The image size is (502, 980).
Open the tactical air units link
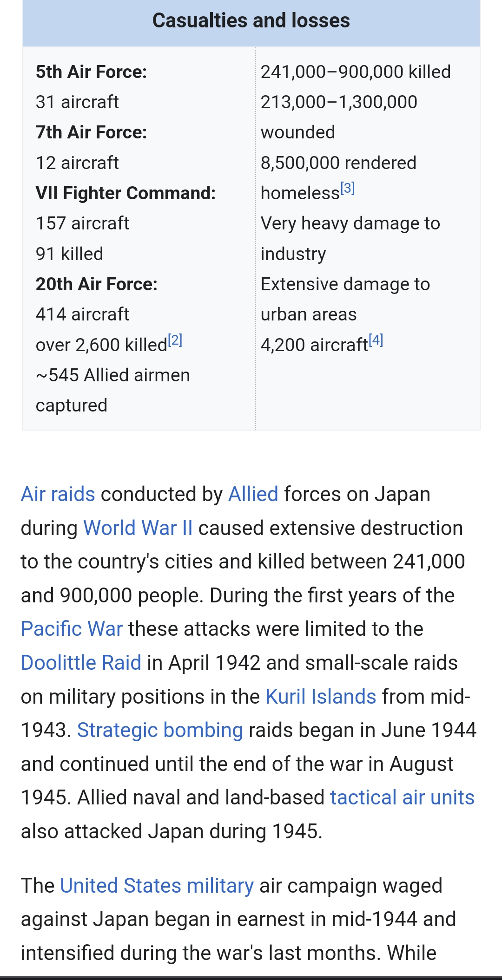(402, 797)
